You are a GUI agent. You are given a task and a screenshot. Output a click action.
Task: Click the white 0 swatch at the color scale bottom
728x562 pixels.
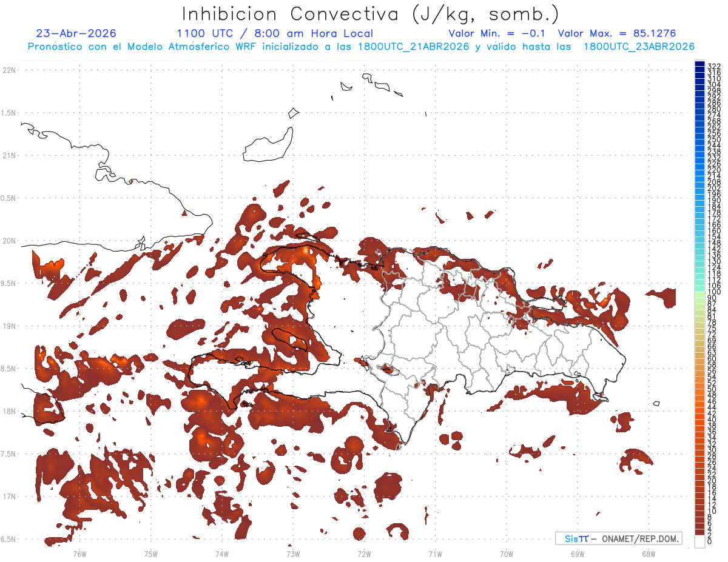tap(699, 541)
